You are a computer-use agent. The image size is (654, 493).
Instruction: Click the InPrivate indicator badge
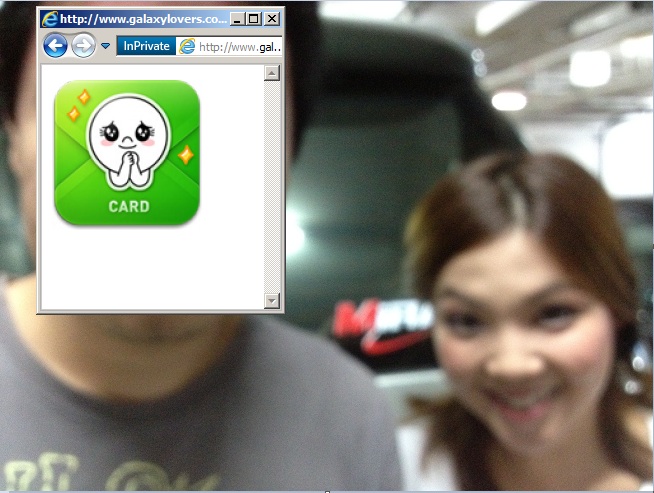[x=146, y=46]
